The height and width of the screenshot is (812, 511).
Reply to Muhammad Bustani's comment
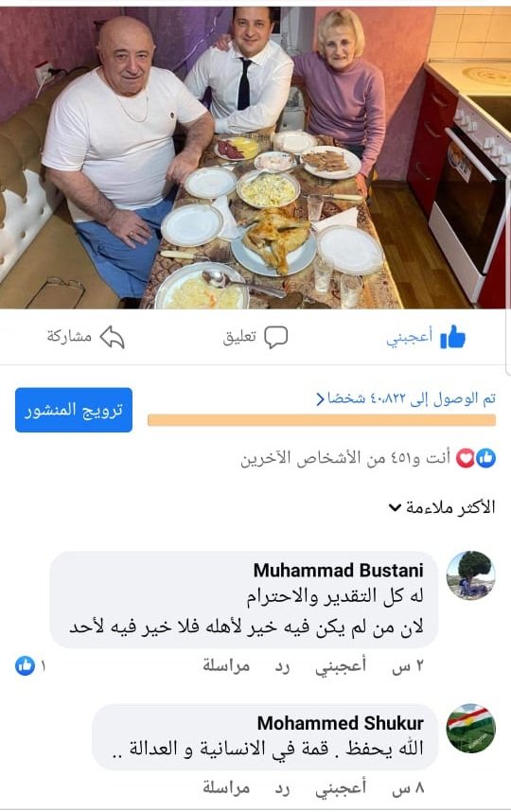tap(282, 665)
